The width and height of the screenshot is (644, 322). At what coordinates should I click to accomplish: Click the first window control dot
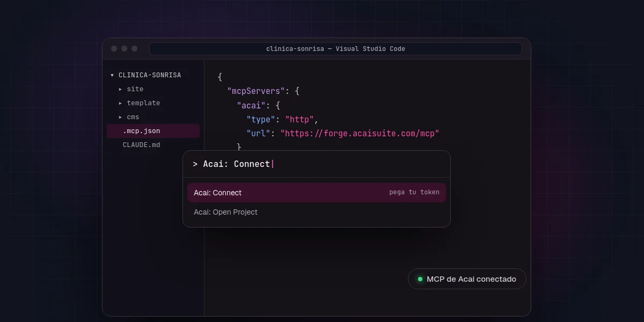pos(114,49)
